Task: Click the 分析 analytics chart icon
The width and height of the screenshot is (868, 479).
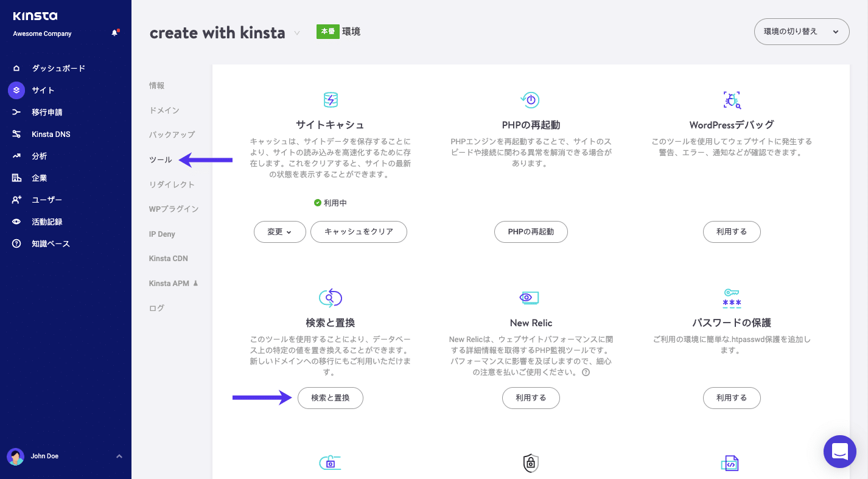Action: coord(16,156)
